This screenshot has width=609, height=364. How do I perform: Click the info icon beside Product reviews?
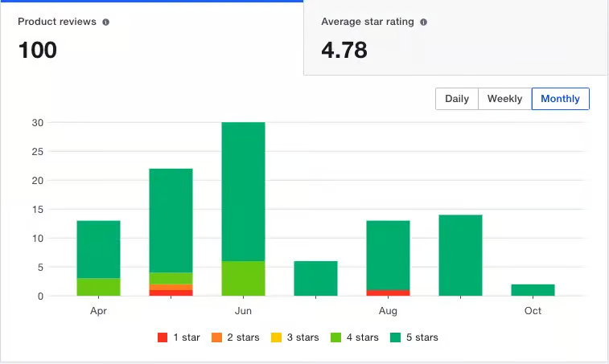(105, 22)
